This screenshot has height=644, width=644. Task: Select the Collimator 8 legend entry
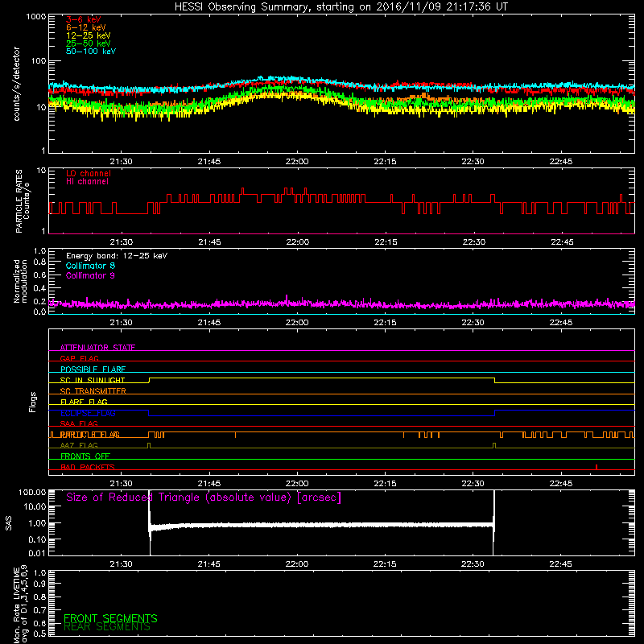tap(90, 266)
